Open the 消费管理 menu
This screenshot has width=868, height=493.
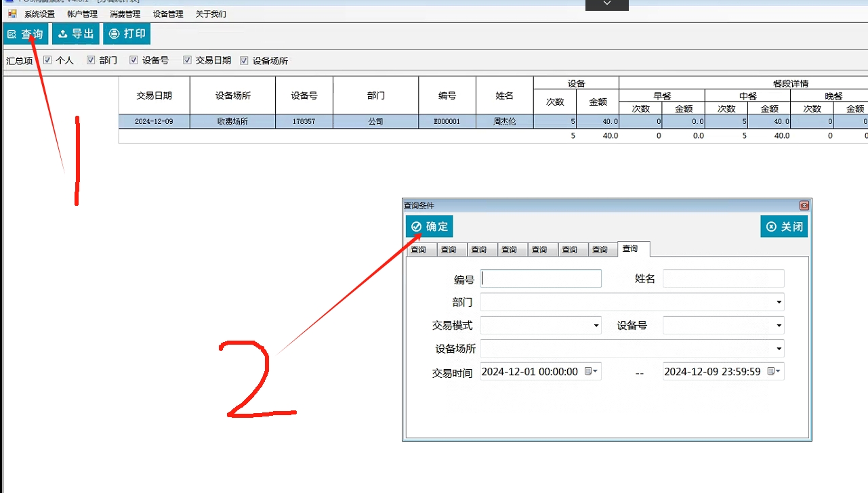pos(125,14)
